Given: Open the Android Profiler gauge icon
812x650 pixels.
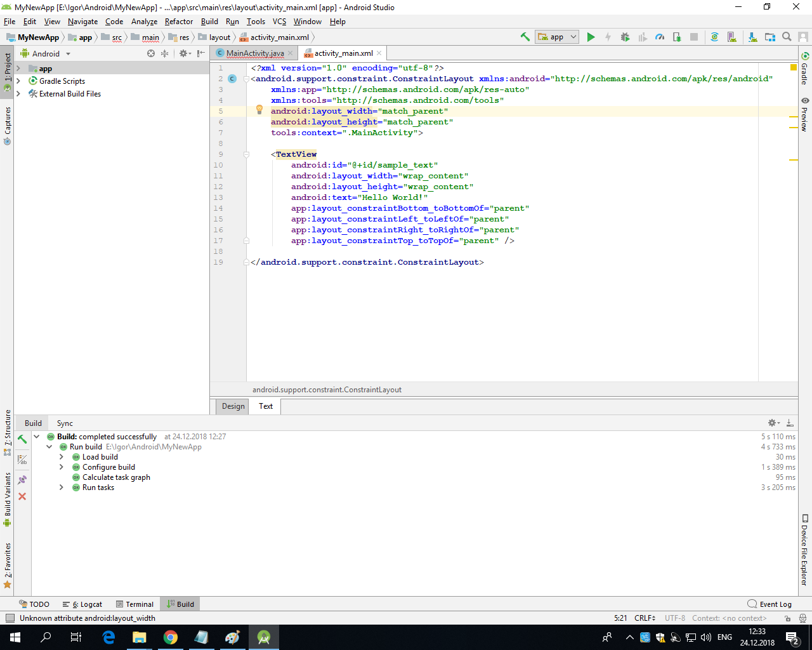Looking at the screenshot, I should coord(660,37).
